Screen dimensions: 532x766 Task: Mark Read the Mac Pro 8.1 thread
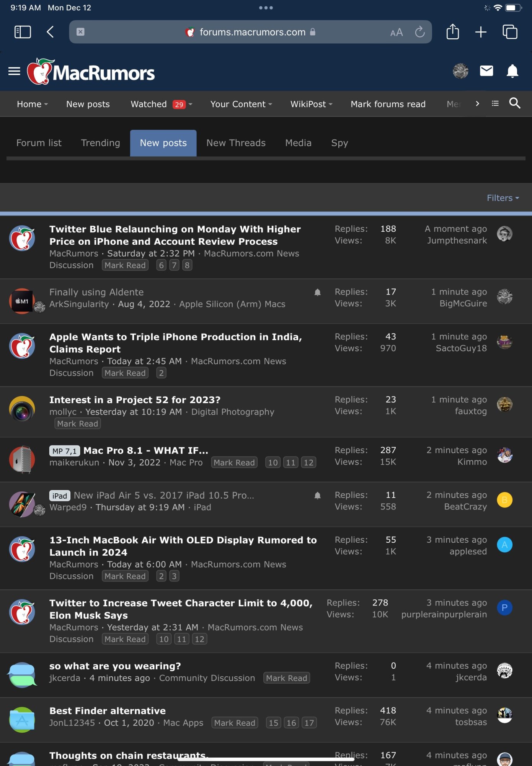(234, 463)
